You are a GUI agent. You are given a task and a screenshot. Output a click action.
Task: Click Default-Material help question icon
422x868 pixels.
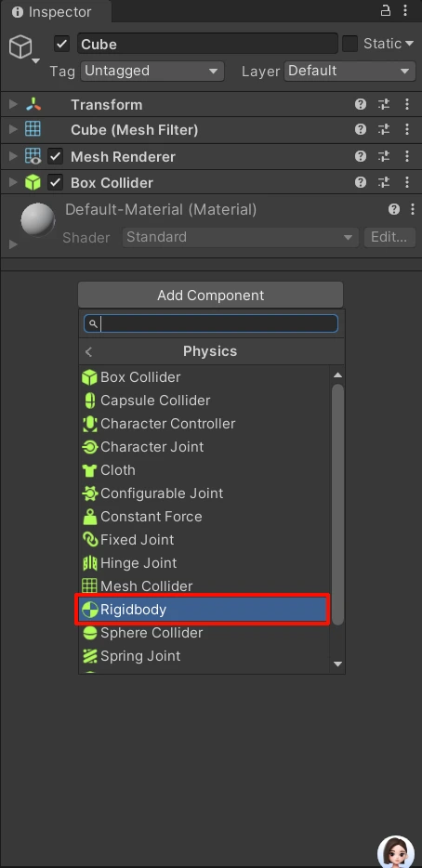click(394, 209)
